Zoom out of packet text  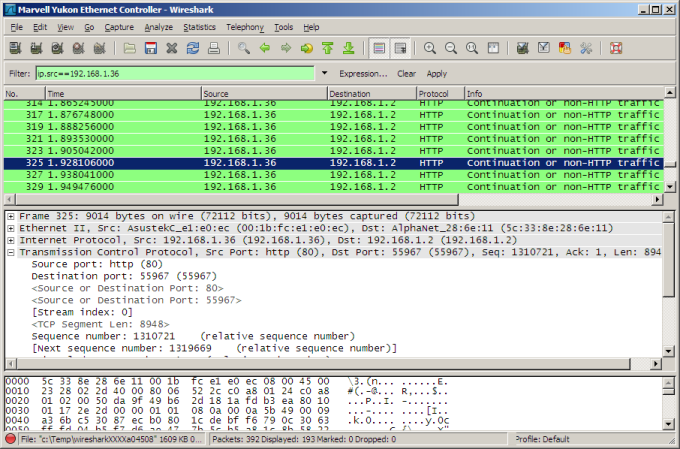pos(451,48)
